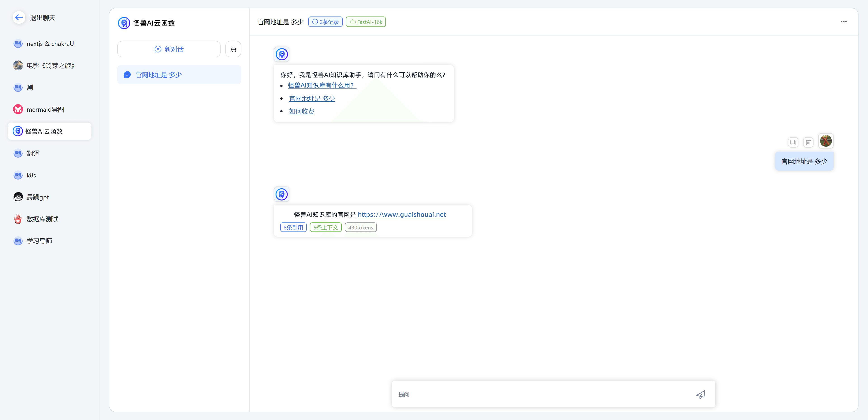Open the mermaid导图 app

point(50,109)
